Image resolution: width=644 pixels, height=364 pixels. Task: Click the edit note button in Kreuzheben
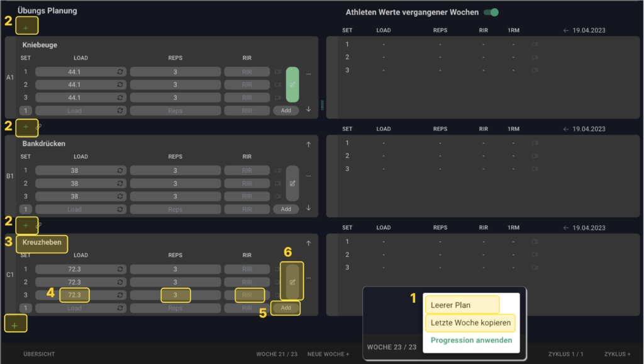click(292, 282)
